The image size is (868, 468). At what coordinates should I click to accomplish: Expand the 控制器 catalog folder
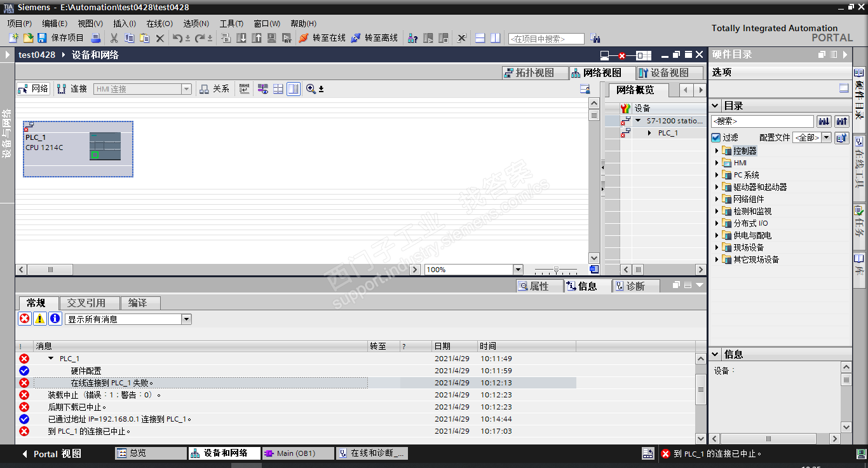click(717, 151)
